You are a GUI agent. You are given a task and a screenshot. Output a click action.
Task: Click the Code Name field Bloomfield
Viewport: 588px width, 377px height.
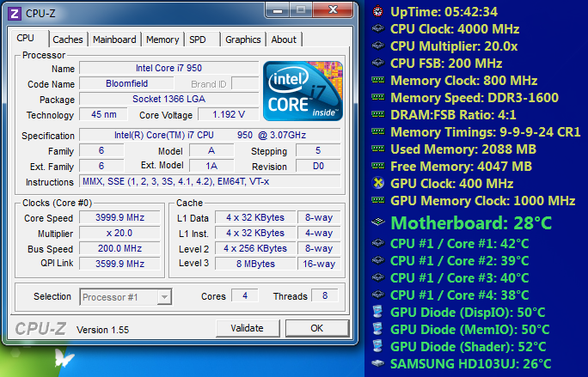pyautogui.click(x=126, y=83)
